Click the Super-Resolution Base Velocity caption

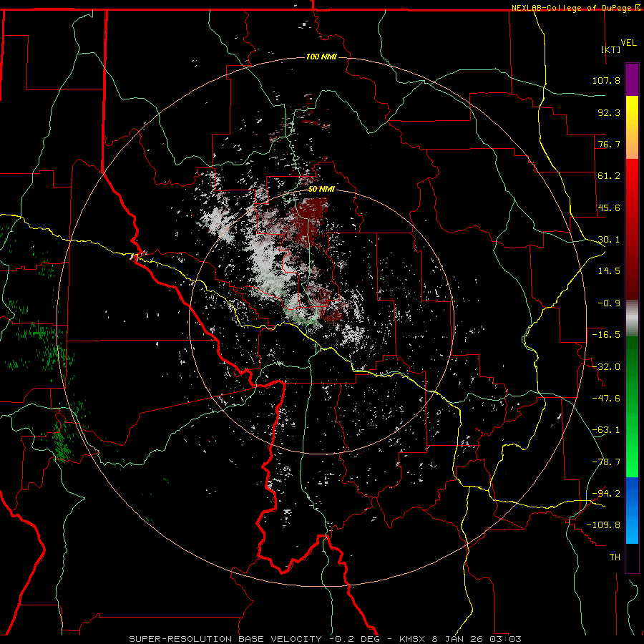(325, 639)
